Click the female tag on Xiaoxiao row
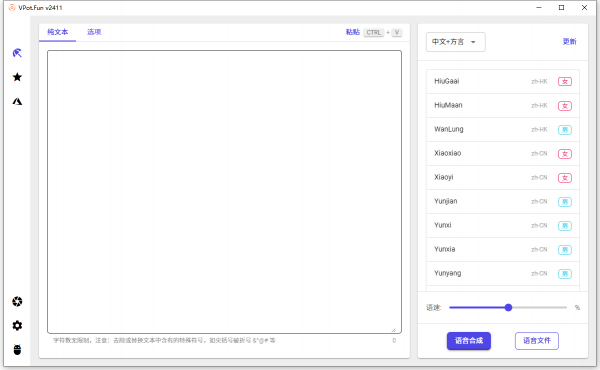The image size is (600, 370). 565,154
